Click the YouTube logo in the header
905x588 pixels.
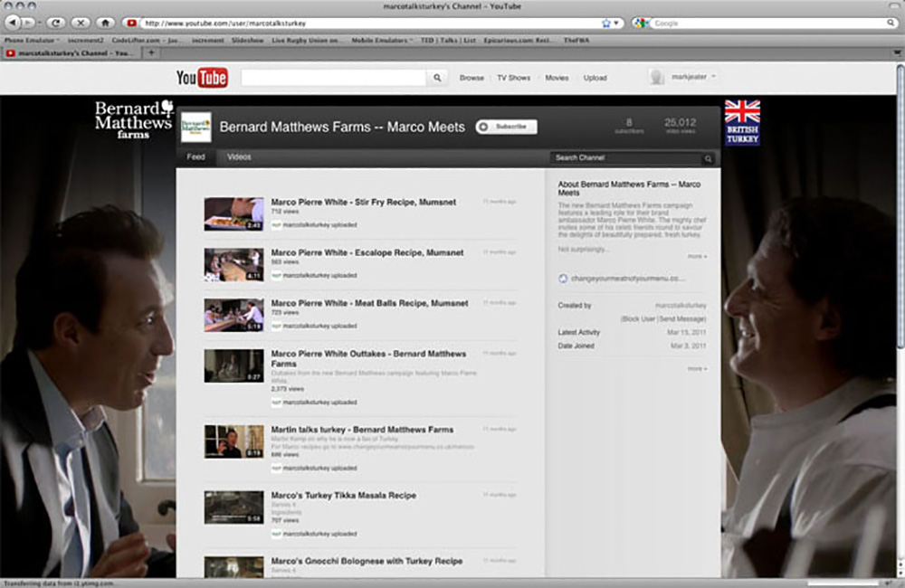[x=202, y=78]
